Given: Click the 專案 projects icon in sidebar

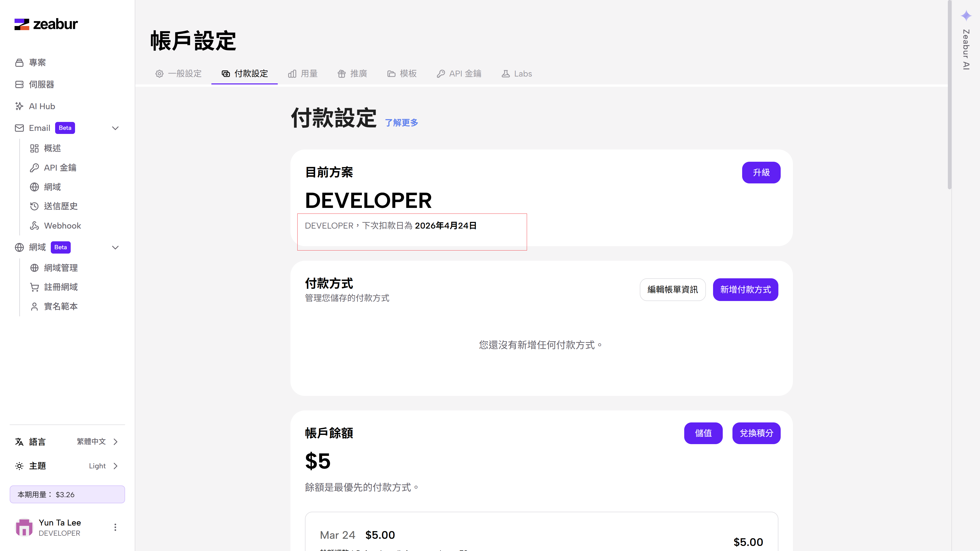Looking at the screenshot, I should (19, 63).
